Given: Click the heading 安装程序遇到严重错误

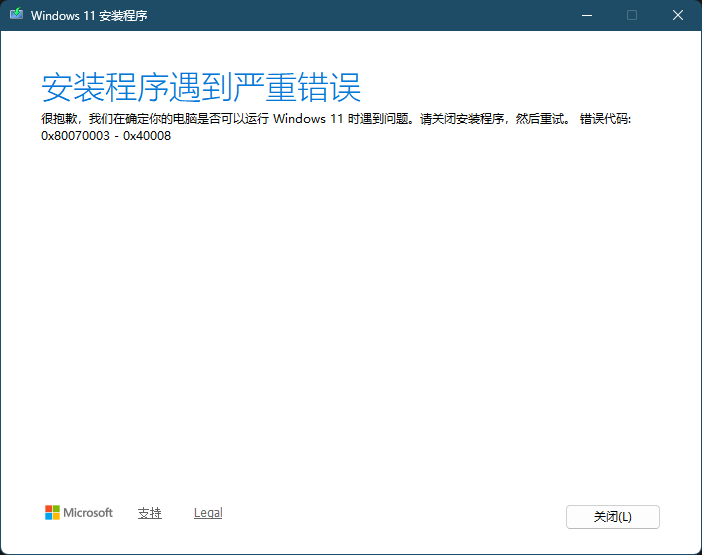Looking at the screenshot, I should point(201,87).
